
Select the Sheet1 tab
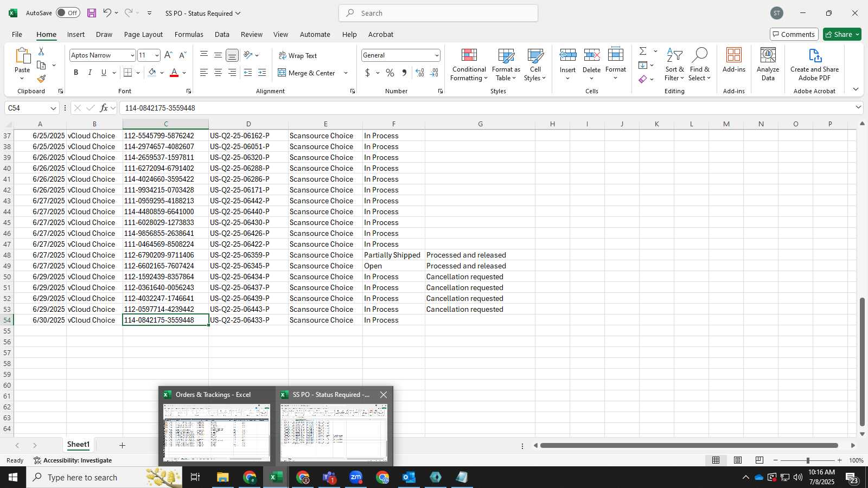[78, 445]
